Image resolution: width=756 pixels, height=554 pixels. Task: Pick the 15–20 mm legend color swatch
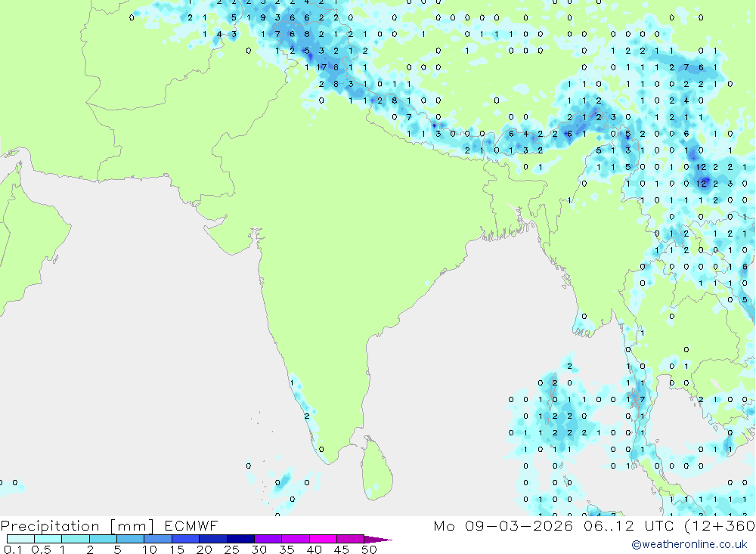[x=185, y=539]
